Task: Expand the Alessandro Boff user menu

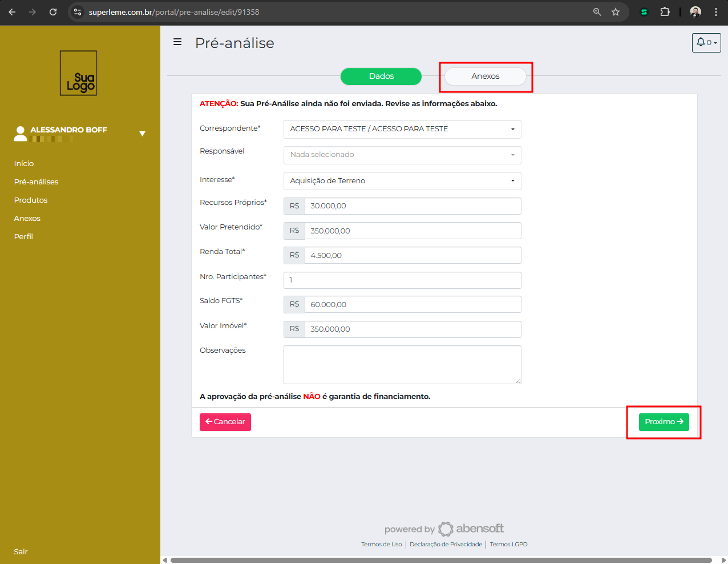Action: pos(142,134)
